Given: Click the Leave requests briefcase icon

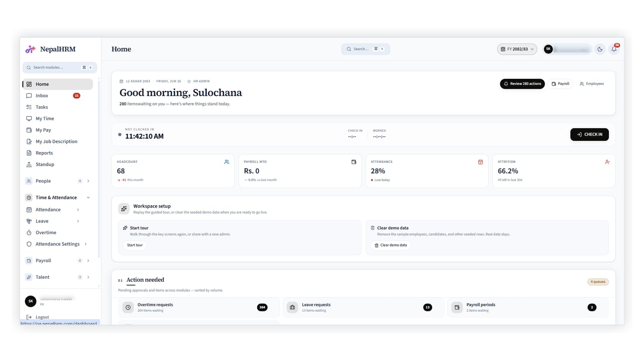Looking at the screenshot, I should coord(293,307).
